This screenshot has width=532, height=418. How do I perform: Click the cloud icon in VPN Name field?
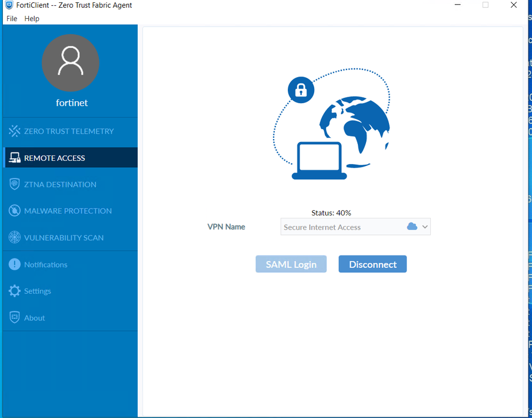[x=412, y=226]
